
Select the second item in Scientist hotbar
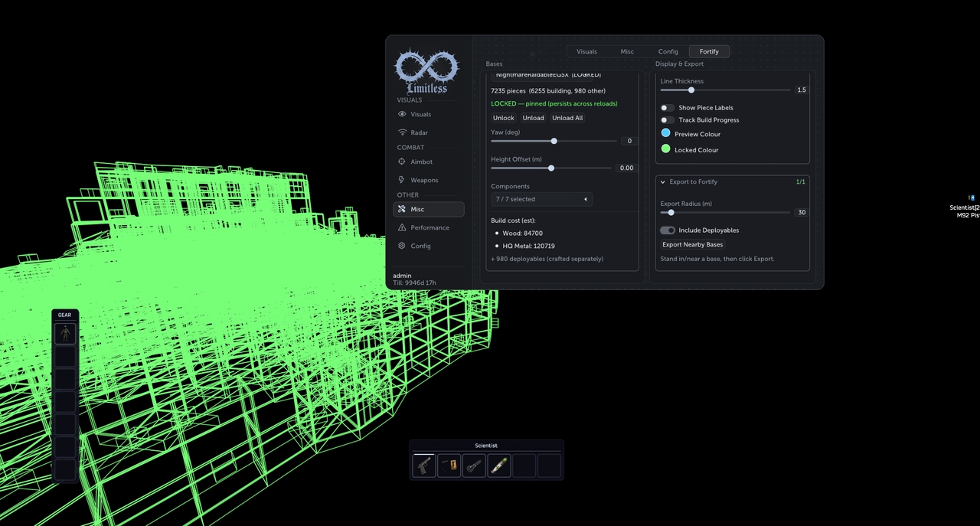[449, 466]
